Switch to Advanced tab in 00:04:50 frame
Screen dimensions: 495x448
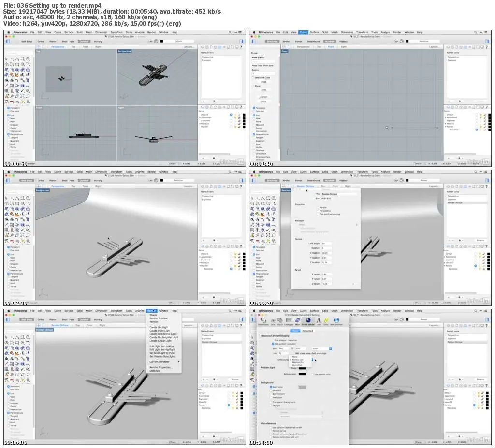307,331
